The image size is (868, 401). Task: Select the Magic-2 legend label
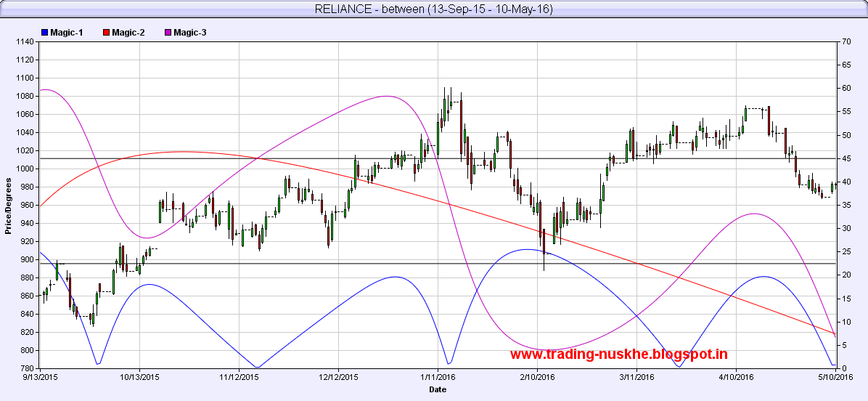tap(128, 33)
